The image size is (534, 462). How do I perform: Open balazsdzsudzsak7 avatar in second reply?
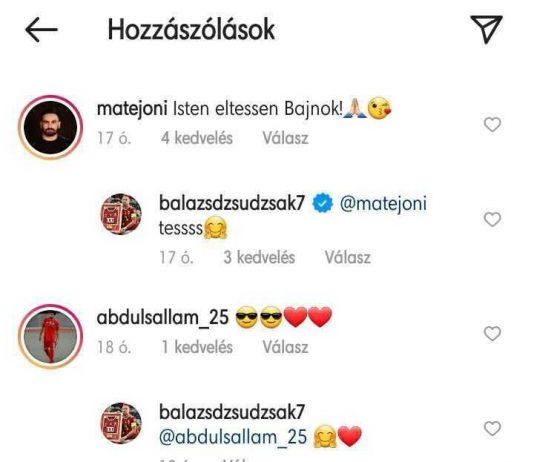click(121, 423)
